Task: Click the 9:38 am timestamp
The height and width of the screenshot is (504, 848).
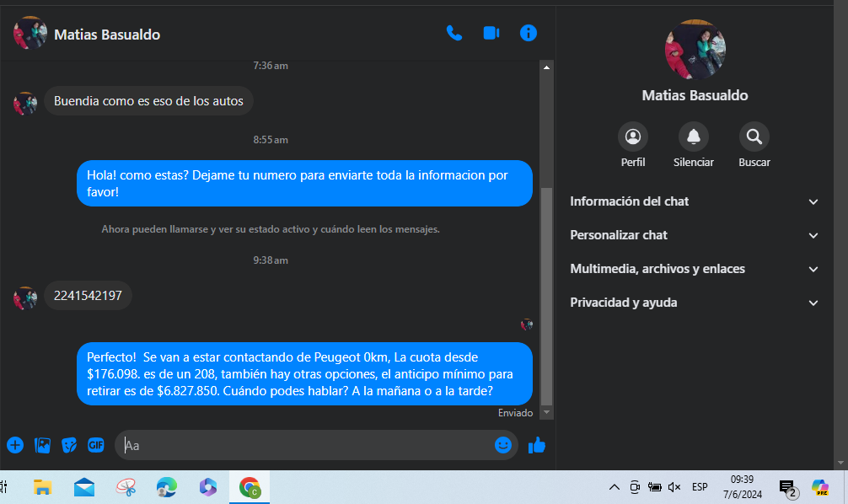Action: (x=271, y=260)
